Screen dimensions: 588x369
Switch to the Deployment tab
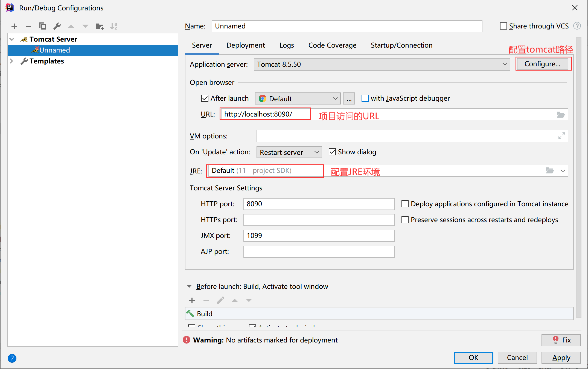pyautogui.click(x=245, y=45)
